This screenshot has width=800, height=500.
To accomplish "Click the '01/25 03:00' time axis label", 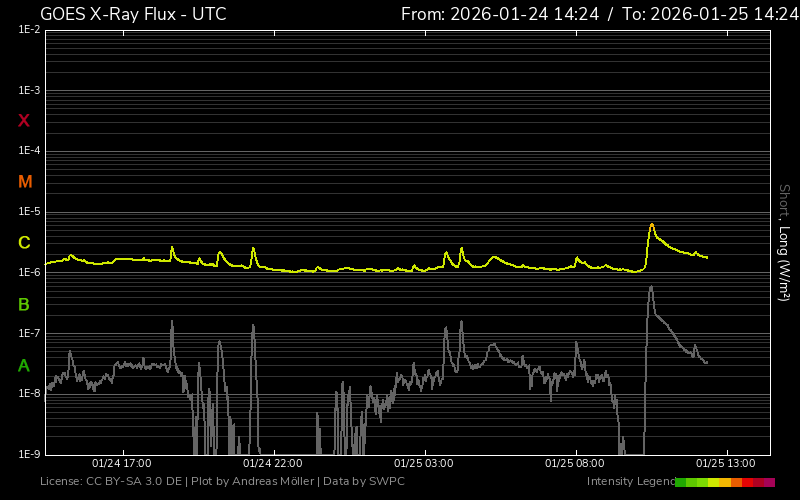I will [423, 463].
